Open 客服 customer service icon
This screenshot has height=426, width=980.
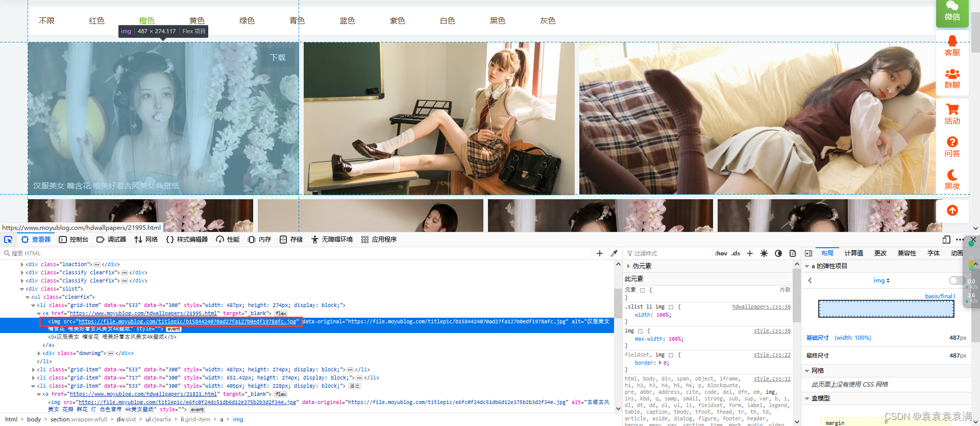(952, 46)
